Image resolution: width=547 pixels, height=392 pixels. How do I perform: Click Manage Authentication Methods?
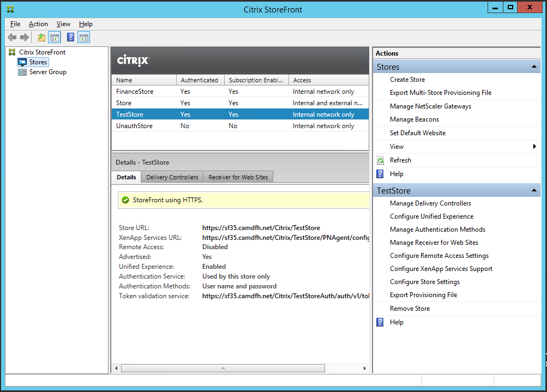437,230
